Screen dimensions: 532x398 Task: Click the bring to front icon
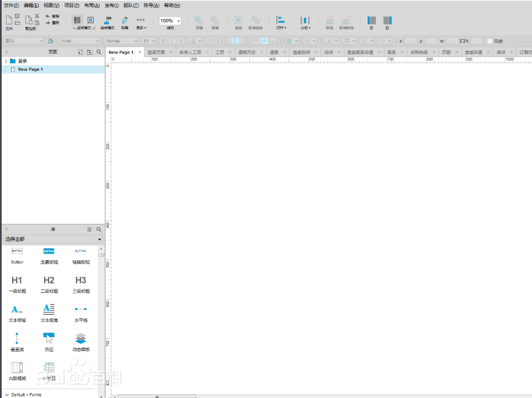click(199, 20)
